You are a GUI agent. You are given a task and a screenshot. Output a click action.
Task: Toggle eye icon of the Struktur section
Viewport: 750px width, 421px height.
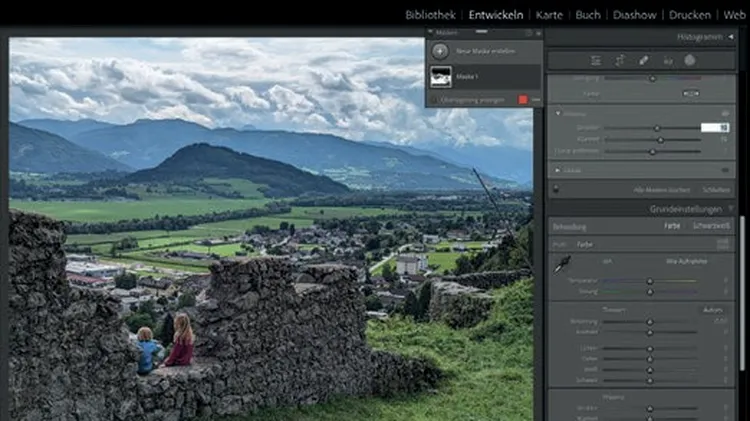pos(726,114)
